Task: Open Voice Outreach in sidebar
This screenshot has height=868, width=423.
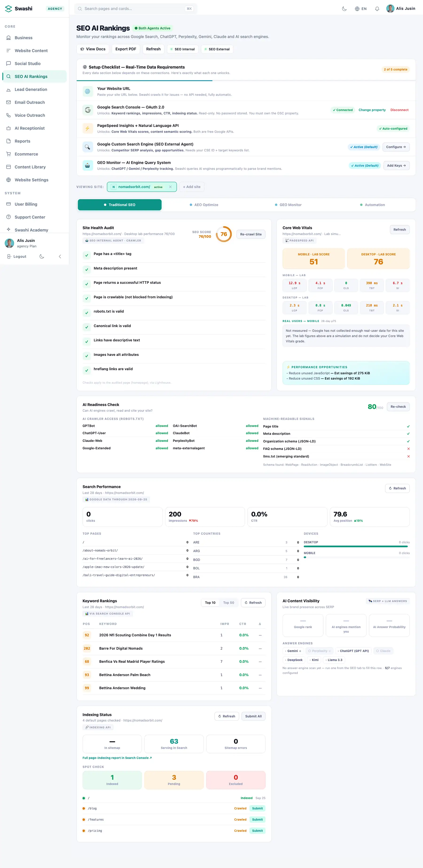Action: tap(34, 115)
